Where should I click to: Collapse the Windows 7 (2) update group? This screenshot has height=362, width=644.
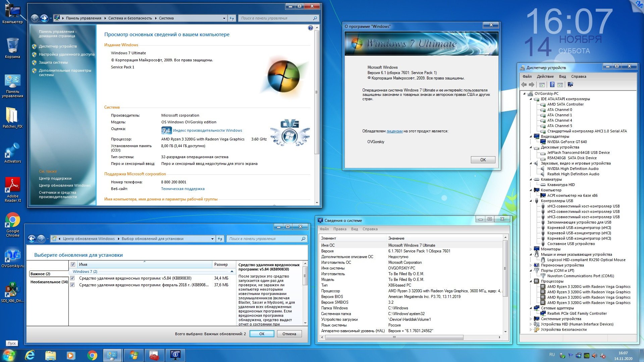(232, 271)
